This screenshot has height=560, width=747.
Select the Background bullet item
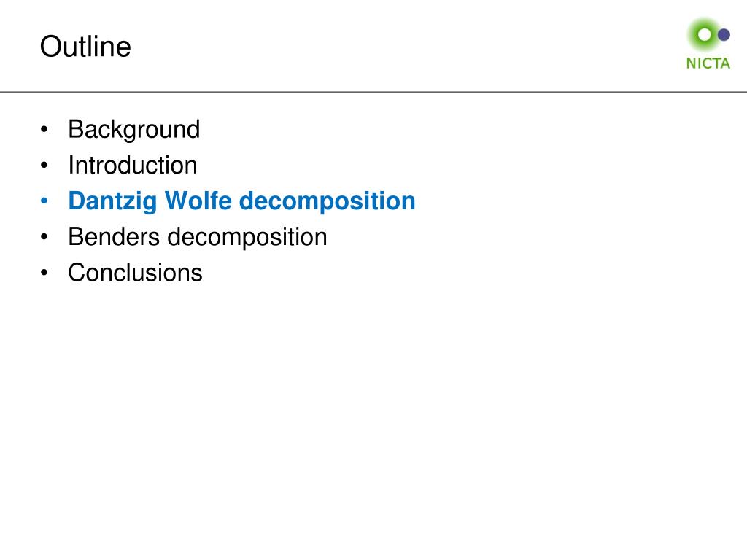point(134,130)
